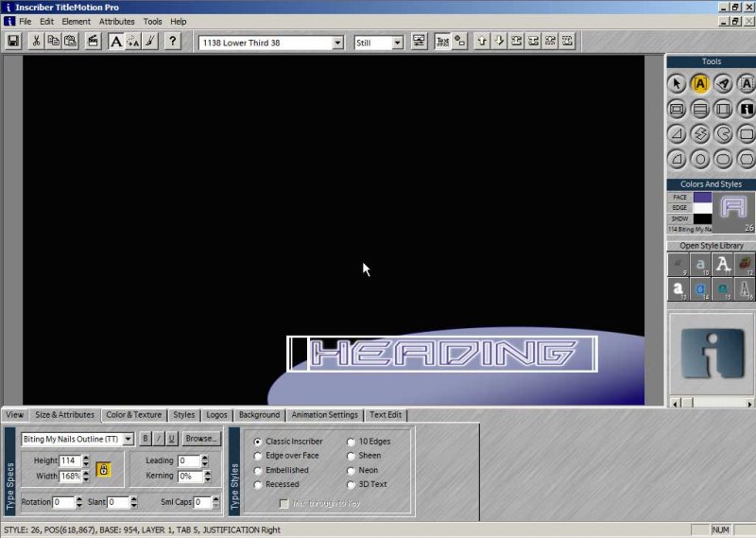Viewport: 756px width, 538px height.
Task: Toggle the height-width aspect lock icon
Action: coord(103,468)
